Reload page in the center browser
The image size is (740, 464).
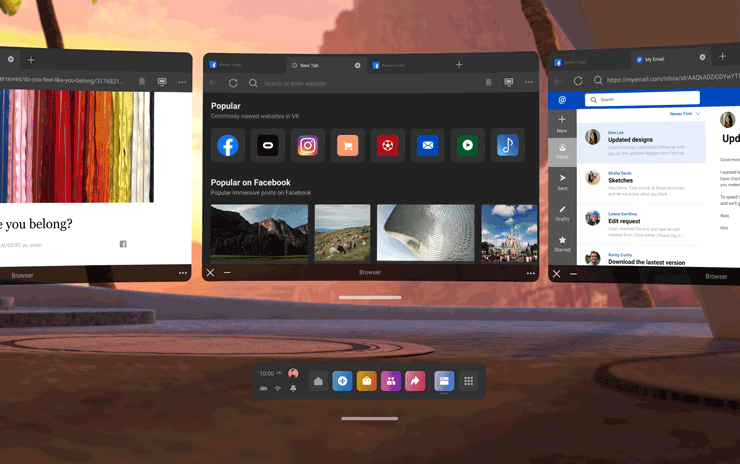[233, 83]
